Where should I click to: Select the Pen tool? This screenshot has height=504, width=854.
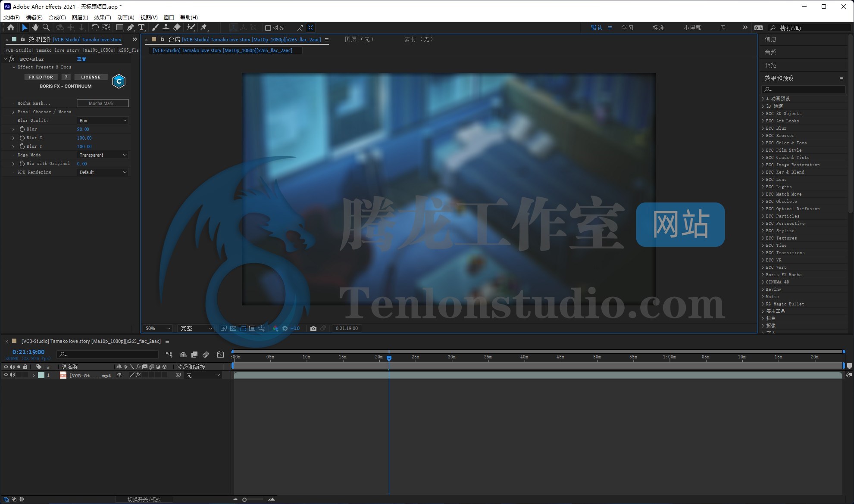click(131, 28)
